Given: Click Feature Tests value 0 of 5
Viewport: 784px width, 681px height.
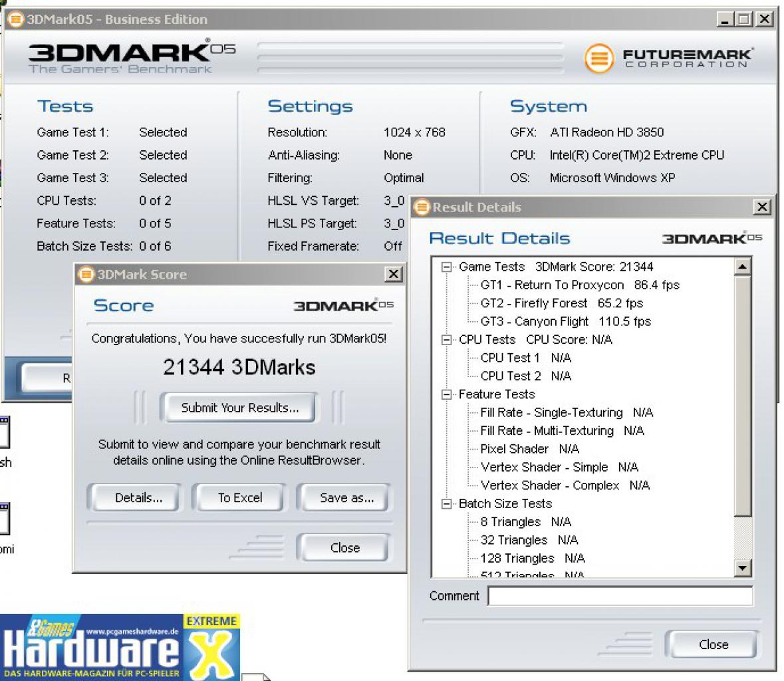Looking at the screenshot, I should (x=155, y=223).
